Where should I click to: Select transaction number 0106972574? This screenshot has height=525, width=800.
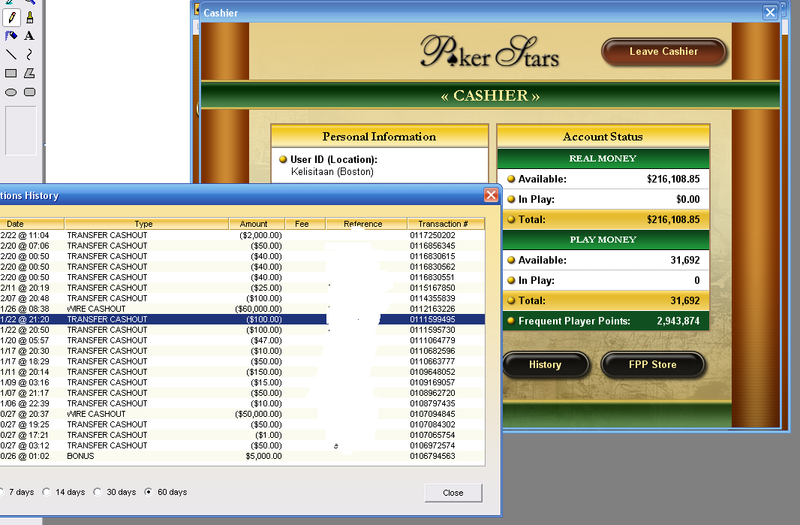pyautogui.click(x=433, y=445)
